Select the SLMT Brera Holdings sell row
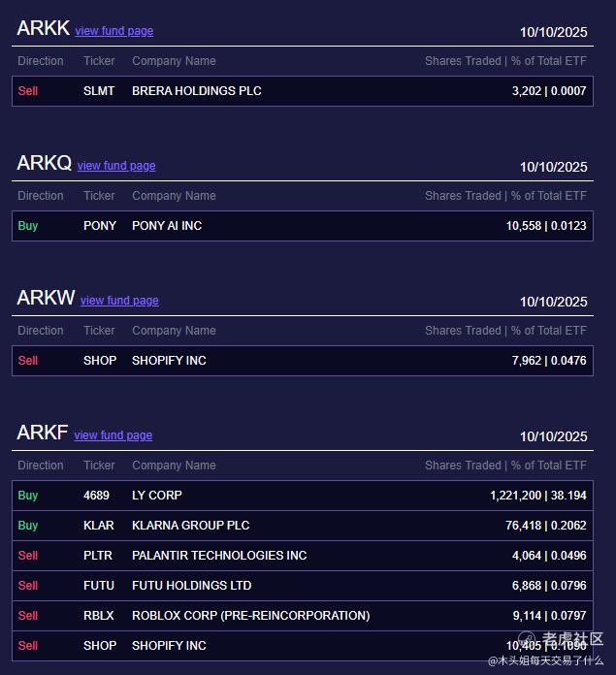616x675 pixels. pyautogui.click(x=302, y=91)
